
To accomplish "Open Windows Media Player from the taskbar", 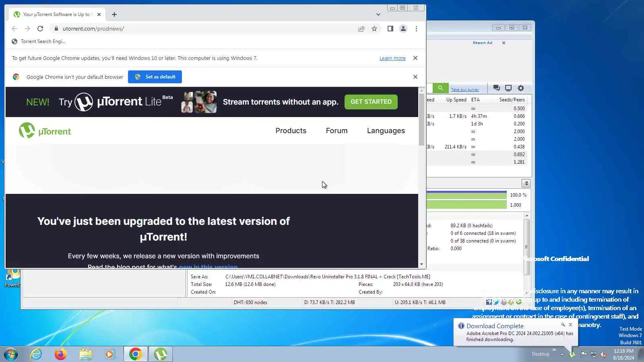I will click(x=110, y=354).
